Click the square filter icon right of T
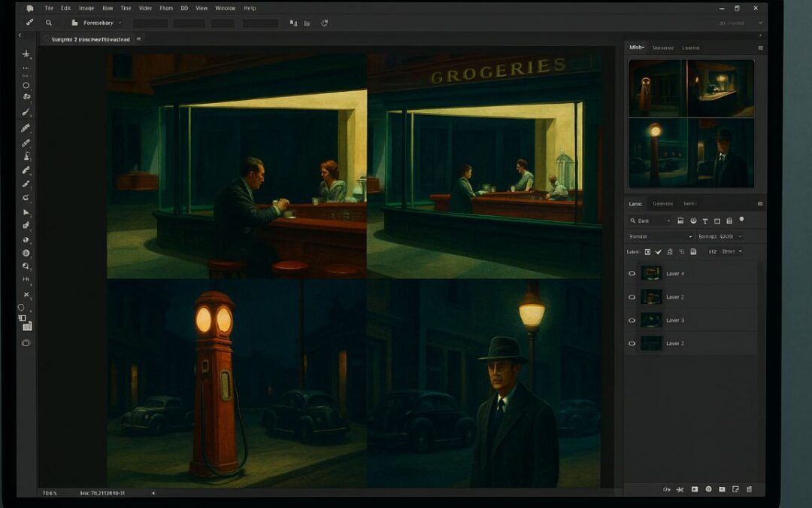The image size is (812, 508). 717,221
